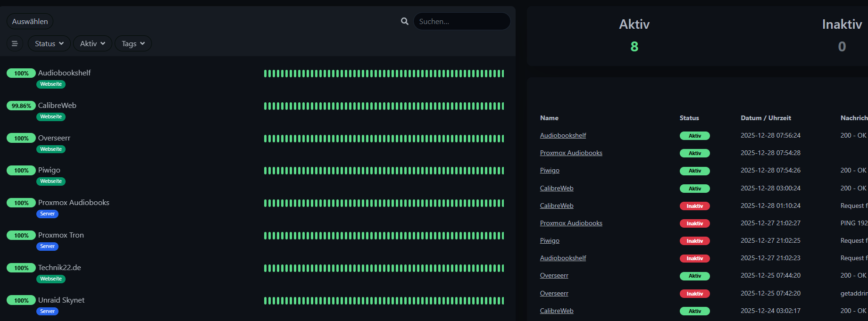
Task: Click the Webseite tag under Technik22.de
Action: [x=51, y=279]
